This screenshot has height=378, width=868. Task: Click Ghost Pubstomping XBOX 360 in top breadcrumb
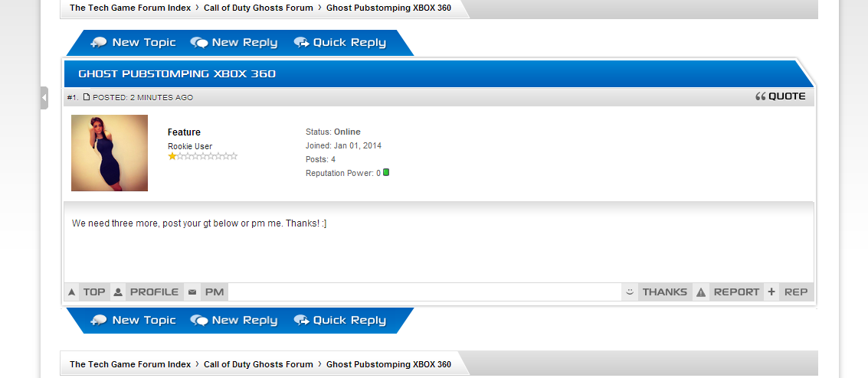pyautogui.click(x=388, y=8)
